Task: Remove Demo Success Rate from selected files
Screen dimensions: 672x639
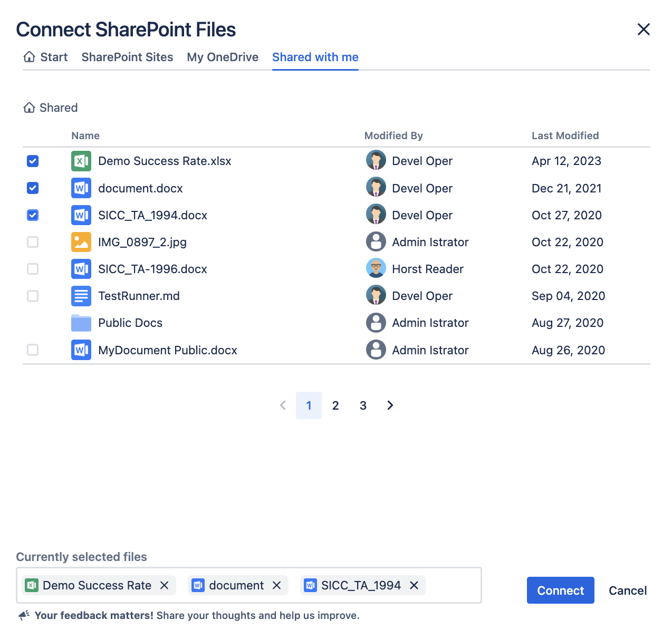Action: 165,585
